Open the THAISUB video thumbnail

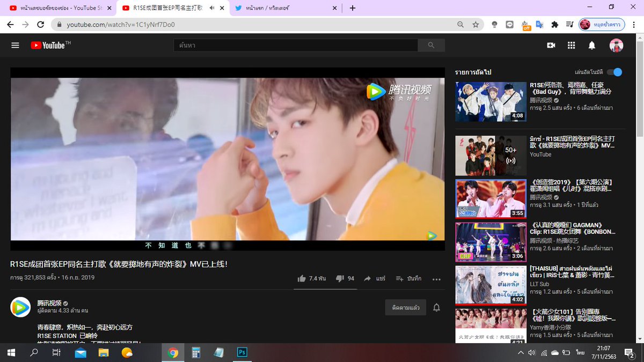[491, 286]
